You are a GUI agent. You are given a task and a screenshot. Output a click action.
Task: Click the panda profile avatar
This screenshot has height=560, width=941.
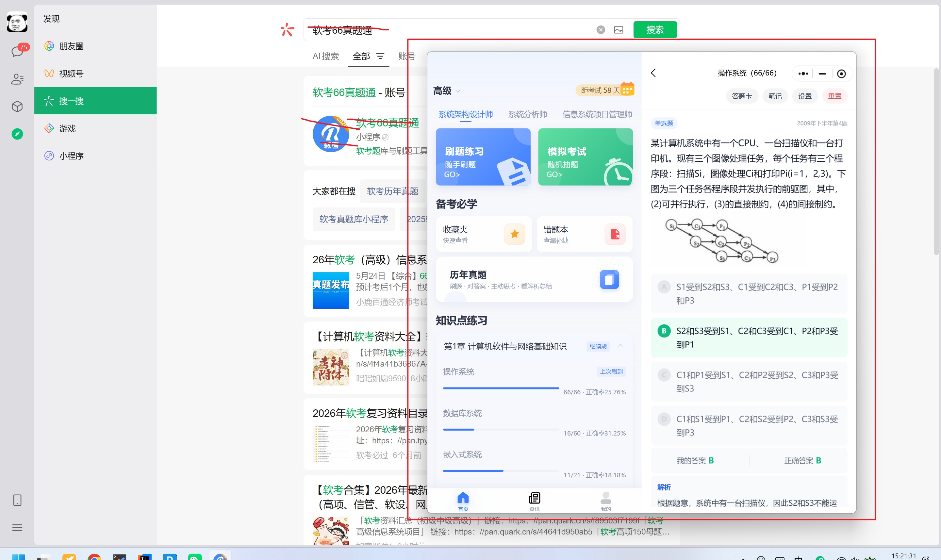pyautogui.click(x=17, y=22)
